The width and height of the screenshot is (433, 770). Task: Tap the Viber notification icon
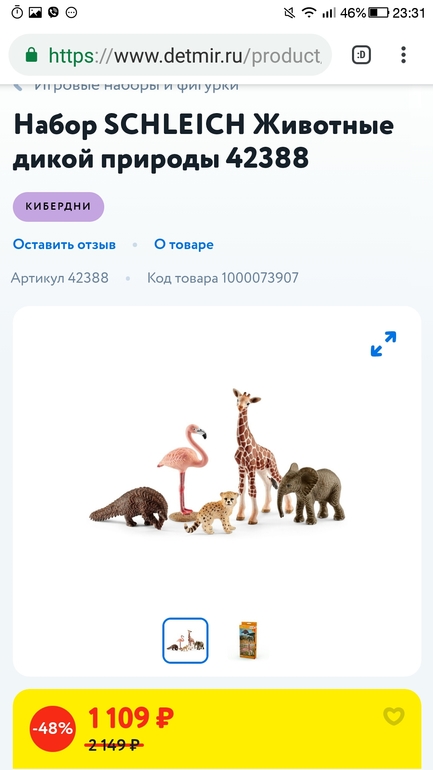pos(53,13)
